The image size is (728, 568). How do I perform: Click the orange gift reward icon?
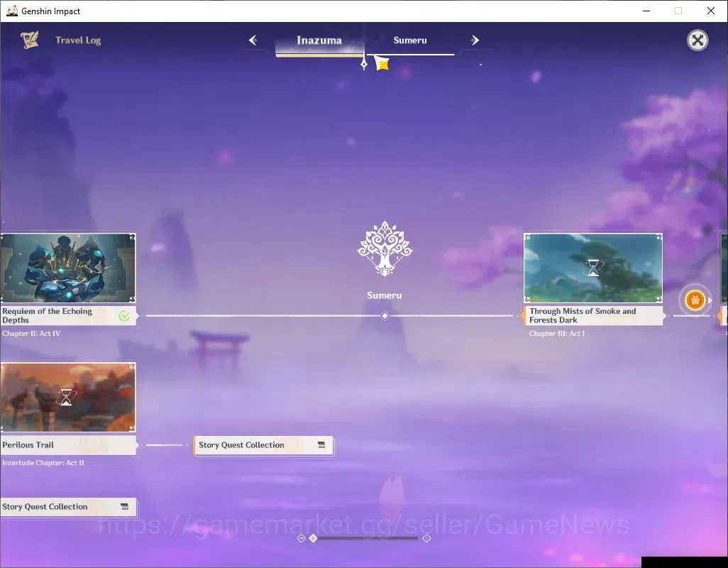click(695, 300)
